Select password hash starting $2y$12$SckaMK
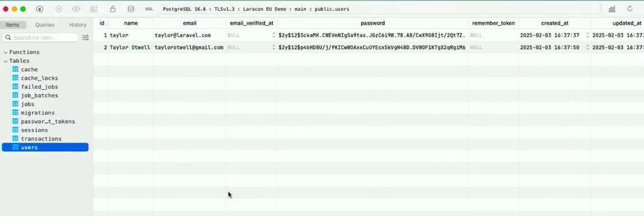Screen dimensions: 644x216 tap(373, 35)
